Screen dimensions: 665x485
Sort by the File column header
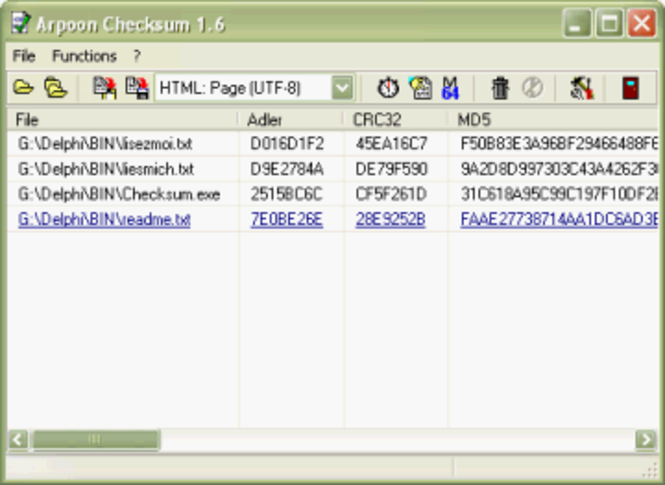(x=122, y=120)
